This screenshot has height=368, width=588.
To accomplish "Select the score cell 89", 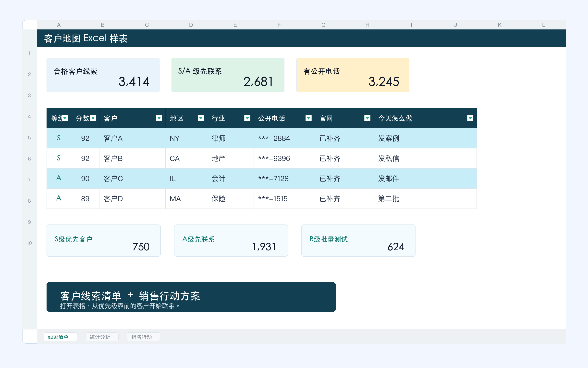I will pos(85,199).
